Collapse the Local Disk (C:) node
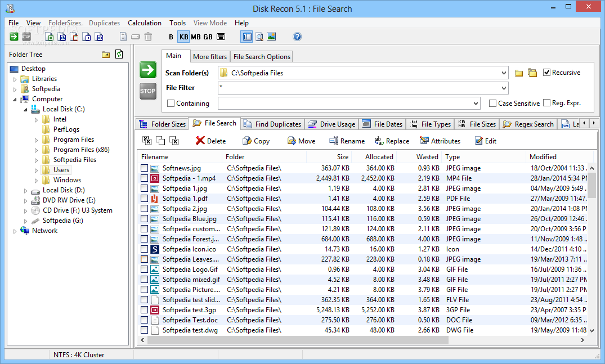Screen dimensions: 605x364 [25, 110]
